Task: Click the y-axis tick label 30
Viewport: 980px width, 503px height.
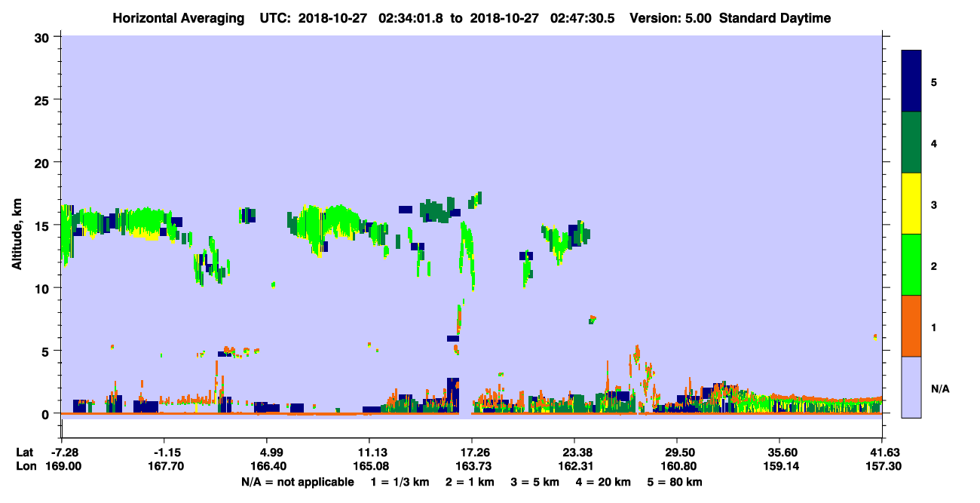Action: [x=44, y=37]
